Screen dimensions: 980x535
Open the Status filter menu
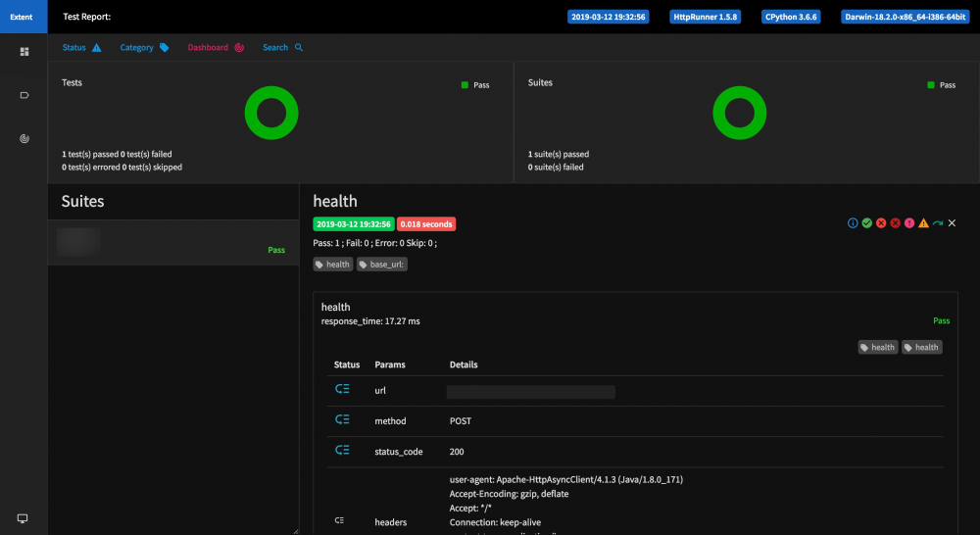pyautogui.click(x=81, y=47)
